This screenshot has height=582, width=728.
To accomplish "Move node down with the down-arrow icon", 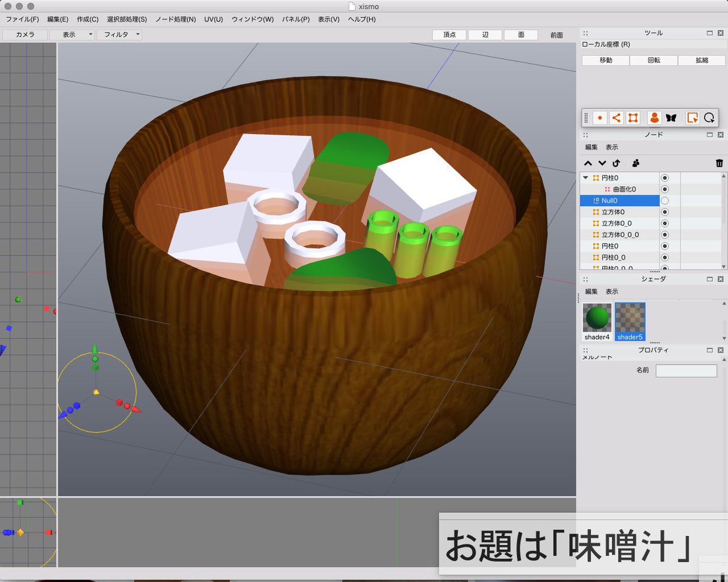I will pyautogui.click(x=602, y=163).
